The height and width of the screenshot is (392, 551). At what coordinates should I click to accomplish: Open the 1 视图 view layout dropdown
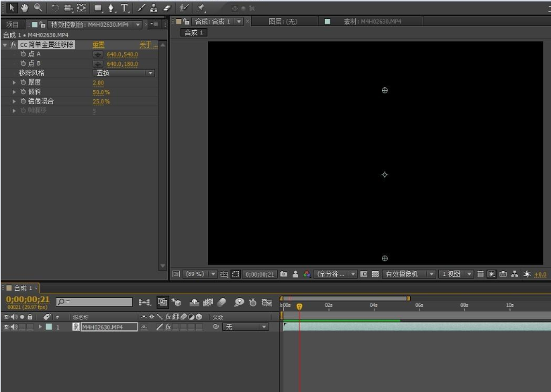tap(456, 275)
